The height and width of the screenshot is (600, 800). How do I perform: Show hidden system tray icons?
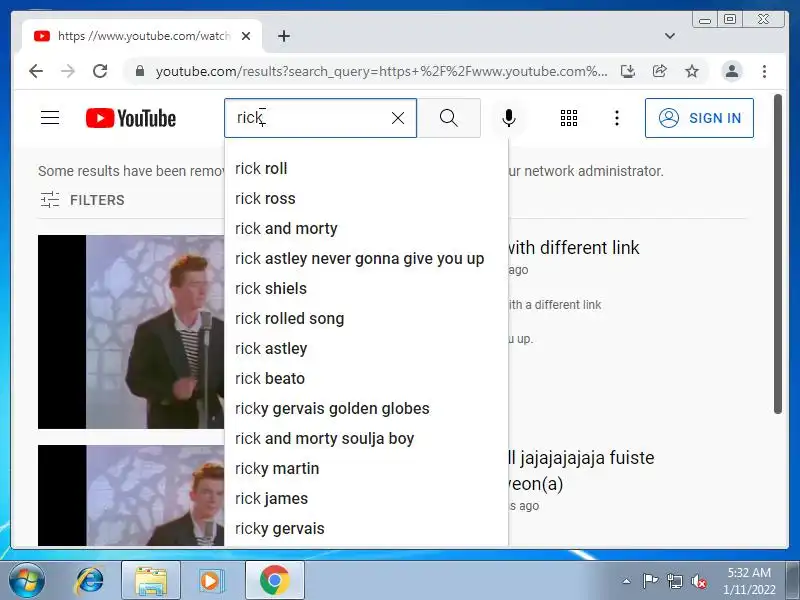tap(627, 581)
